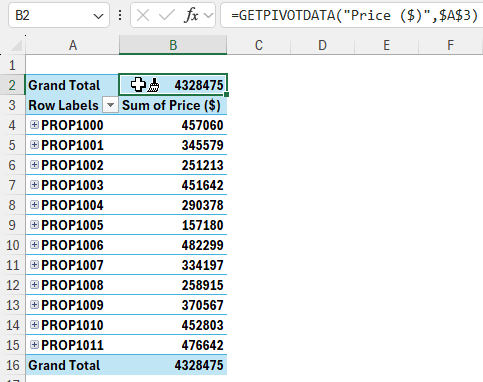This screenshot has width=483, height=382.
Task: Select row 1 header
Action: [x=12, y=65]
